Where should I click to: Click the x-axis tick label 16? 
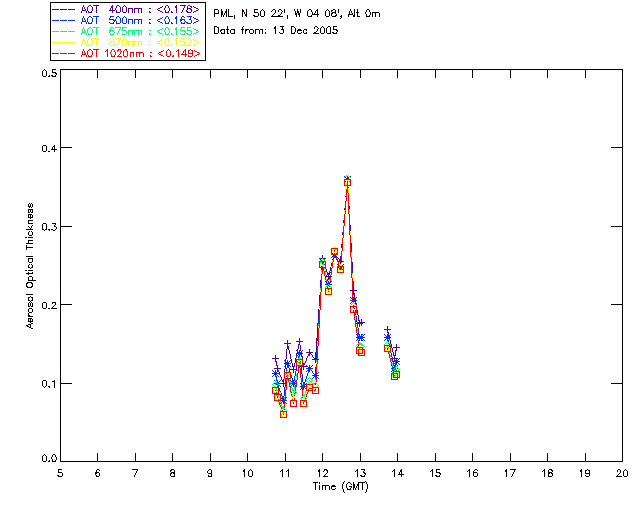coord(472,473)
